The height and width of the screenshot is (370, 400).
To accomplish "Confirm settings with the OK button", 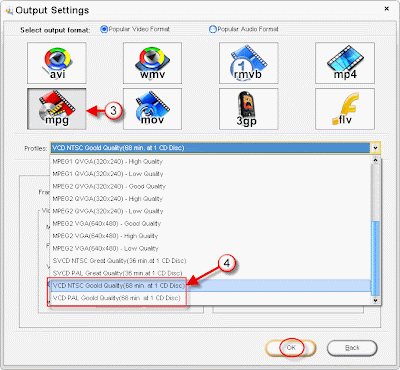I will coord(291,348).
